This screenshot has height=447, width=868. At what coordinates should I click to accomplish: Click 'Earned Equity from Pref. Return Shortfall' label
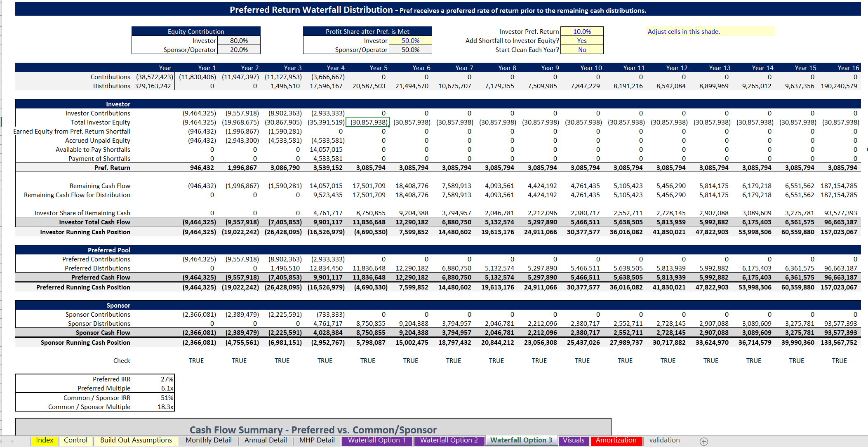pos(72,131)
